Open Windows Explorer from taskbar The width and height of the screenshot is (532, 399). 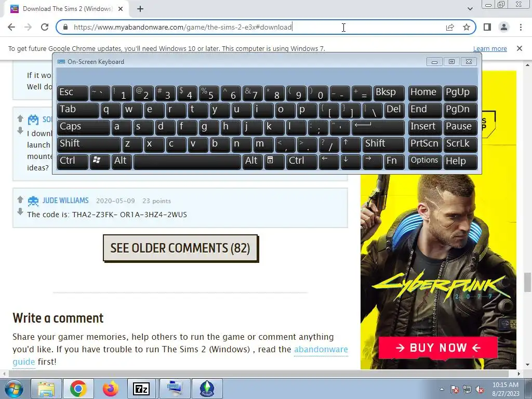point(46,389)
